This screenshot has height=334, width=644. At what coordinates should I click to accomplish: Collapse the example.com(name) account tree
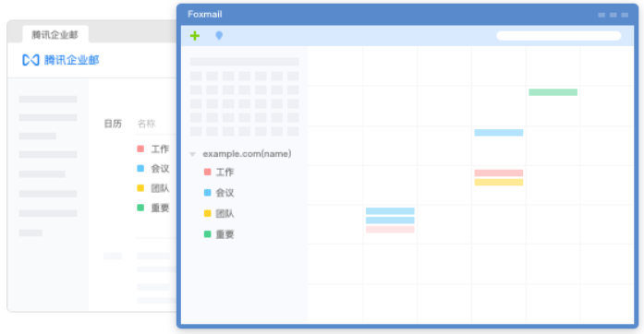(x=192, y=154)
